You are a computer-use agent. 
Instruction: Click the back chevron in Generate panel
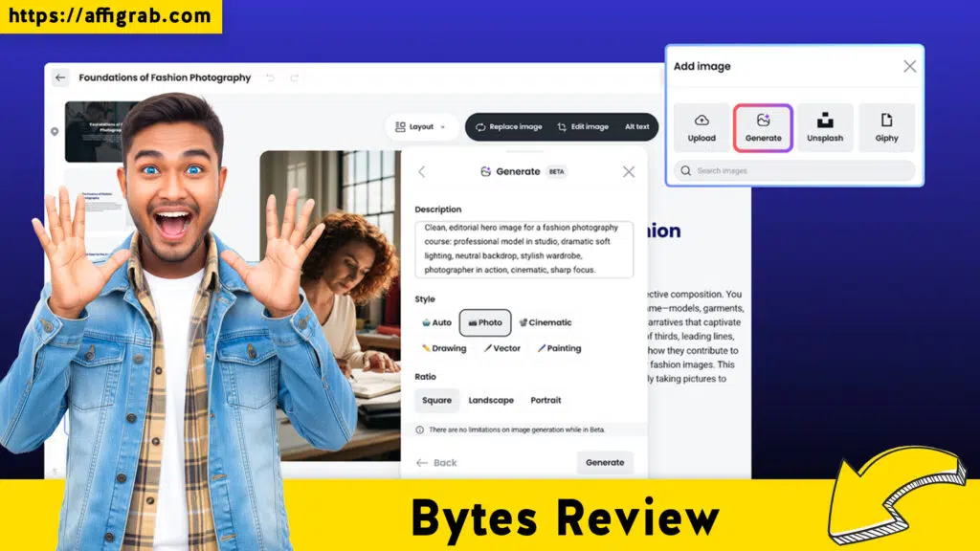tap(422, 172)
